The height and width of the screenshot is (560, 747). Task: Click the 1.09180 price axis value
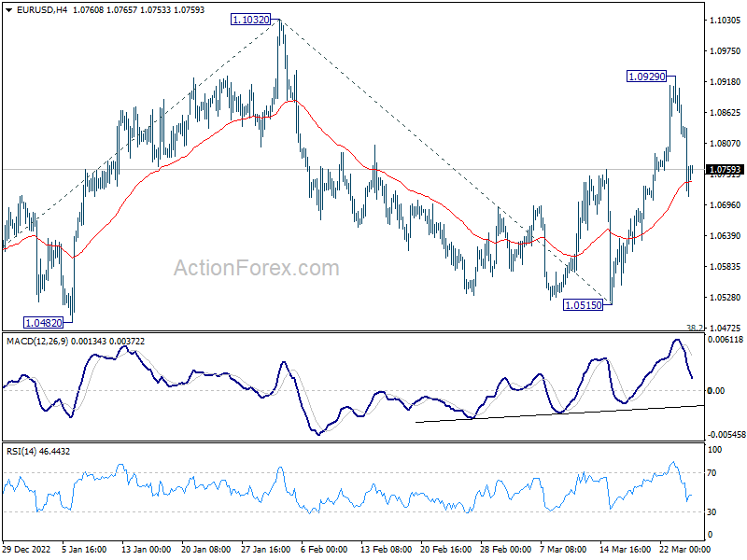click(x=725, y=82)
